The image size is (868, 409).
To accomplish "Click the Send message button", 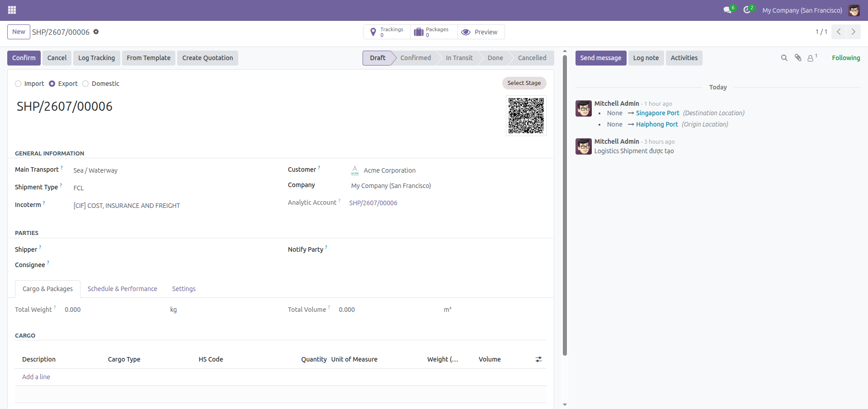I will point(601,58).
